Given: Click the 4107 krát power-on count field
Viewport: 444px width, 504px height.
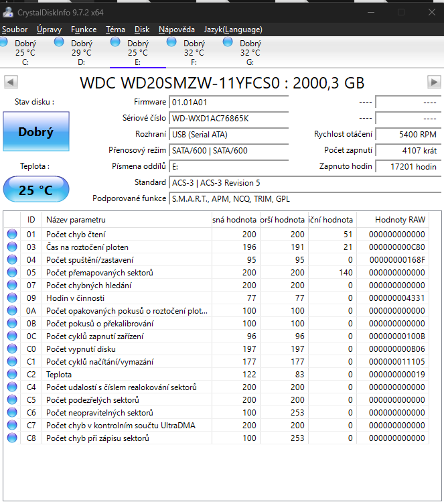Looking at the screenshot, I should (x=408, y=150).
